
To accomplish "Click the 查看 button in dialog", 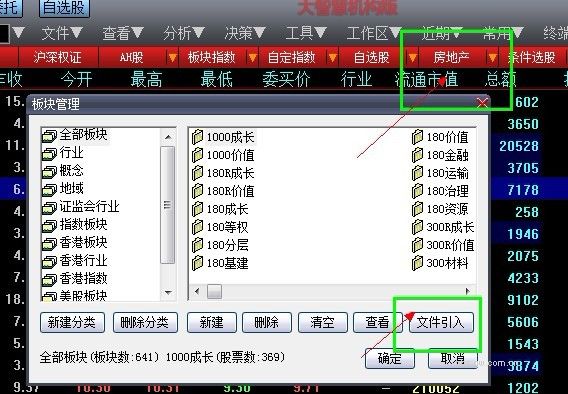I will [x=377, y=322].
